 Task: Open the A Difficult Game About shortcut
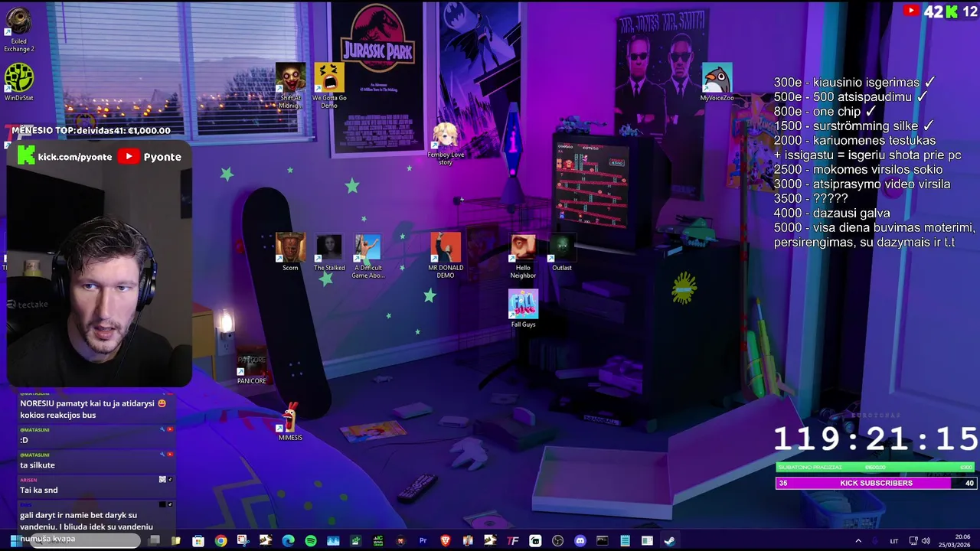point(367,256)
